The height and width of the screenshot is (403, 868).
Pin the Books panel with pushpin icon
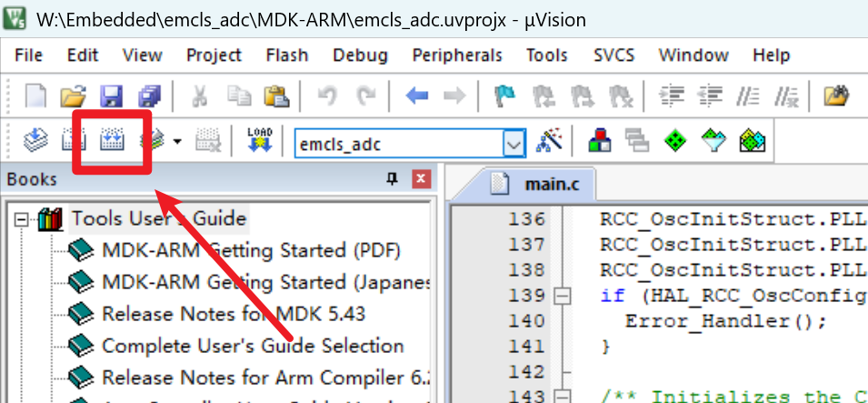click(x=393, y=178)
